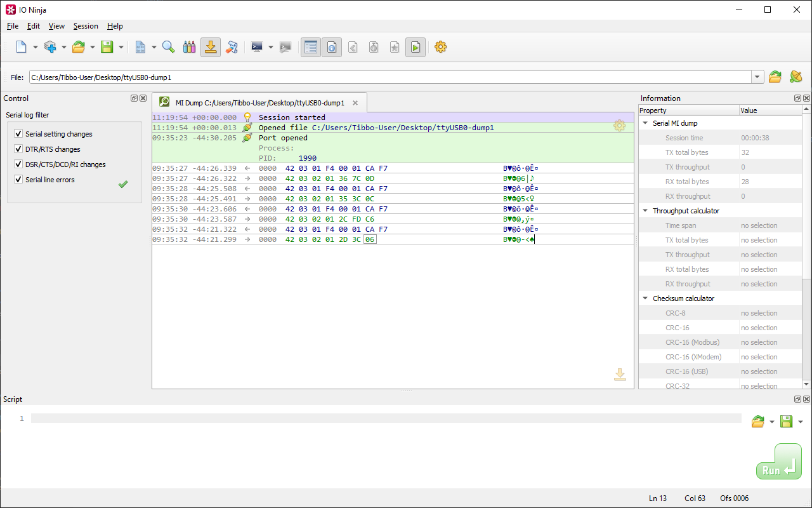Click browse folder icon next to File path
812x508 pixels.
775,77
